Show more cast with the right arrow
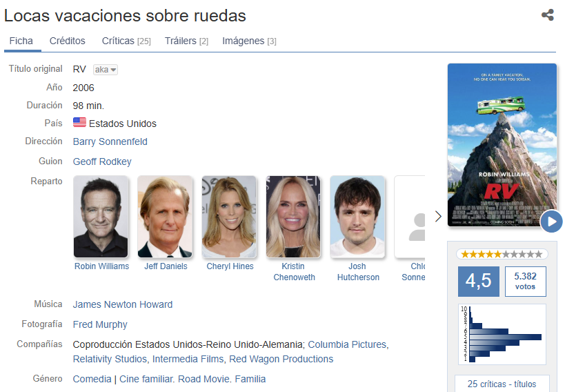The width and height of the screenshot is (565, 392). [x=438, y=217]
